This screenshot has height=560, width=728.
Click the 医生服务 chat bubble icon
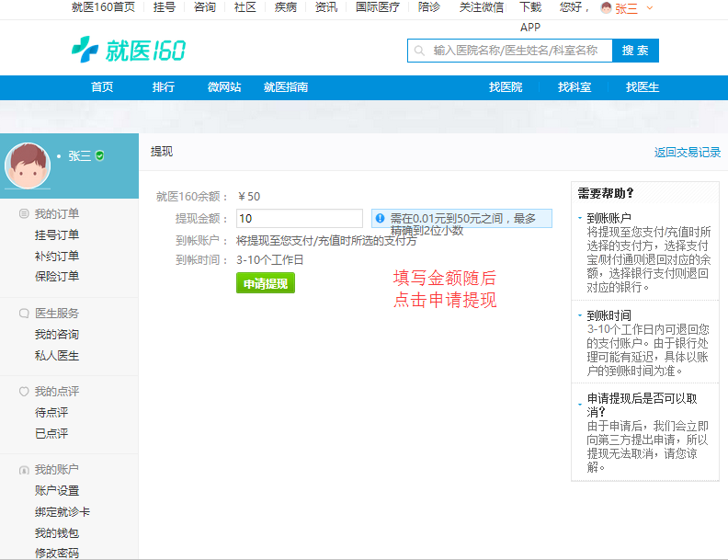pyautogui.click(x=24, y=314)
